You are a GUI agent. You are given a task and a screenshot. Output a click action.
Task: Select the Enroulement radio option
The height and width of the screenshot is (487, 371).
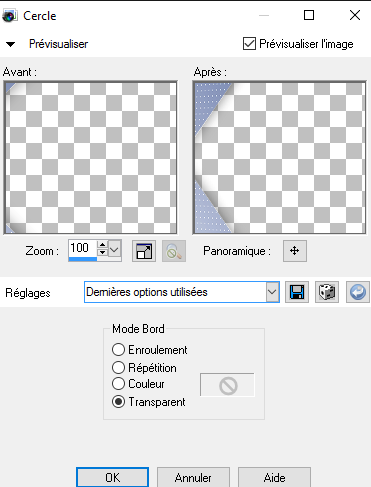click(x=118, y=350)
